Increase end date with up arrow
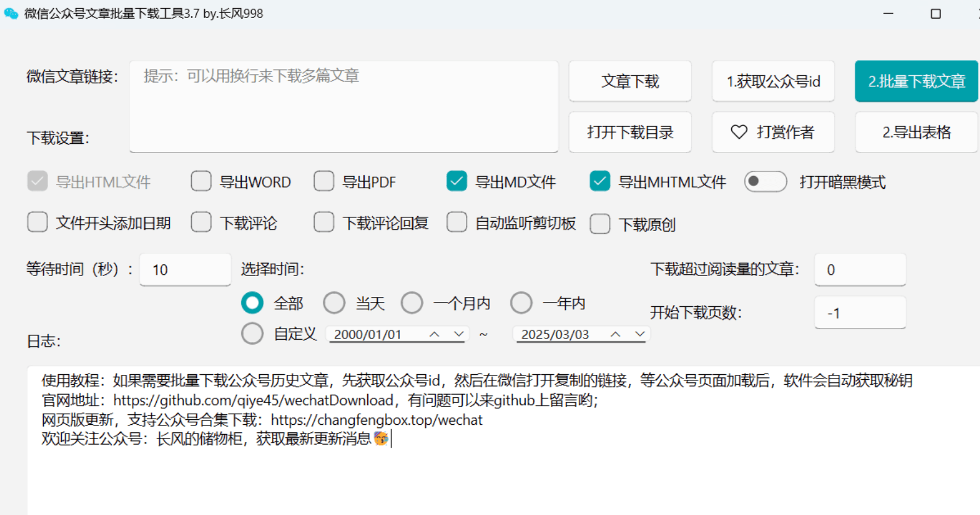Viewport: 980px width, 515px height. (x=615, y=334)
